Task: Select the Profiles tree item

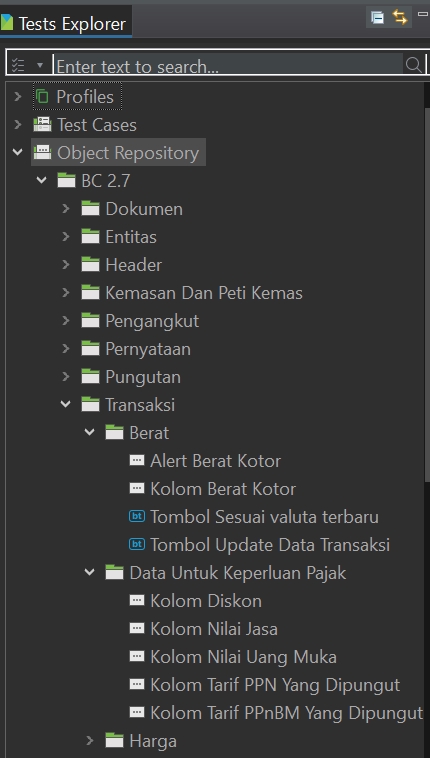Action: [85, 97]
